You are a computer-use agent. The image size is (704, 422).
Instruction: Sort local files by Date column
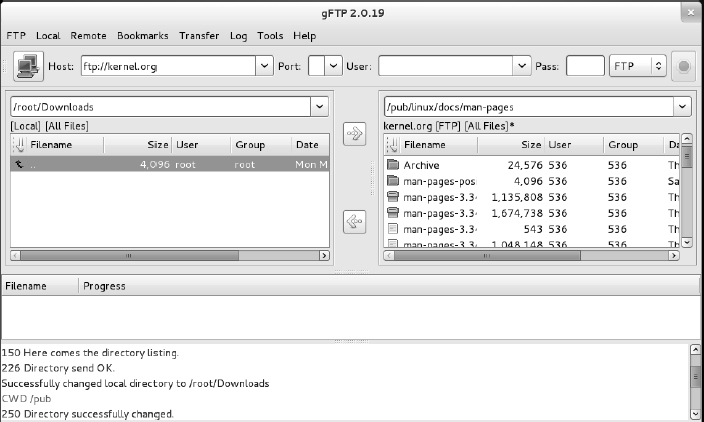tap(310, 145)
